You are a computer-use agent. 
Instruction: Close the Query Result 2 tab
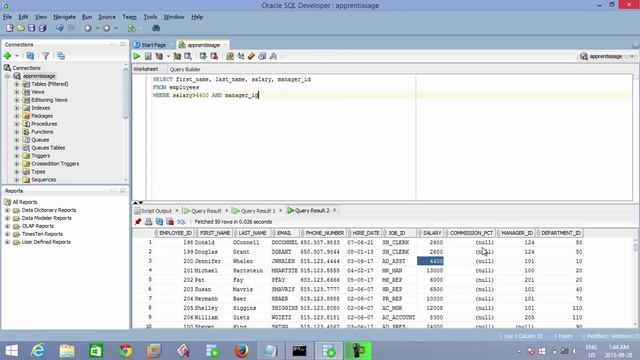[335, 211]
